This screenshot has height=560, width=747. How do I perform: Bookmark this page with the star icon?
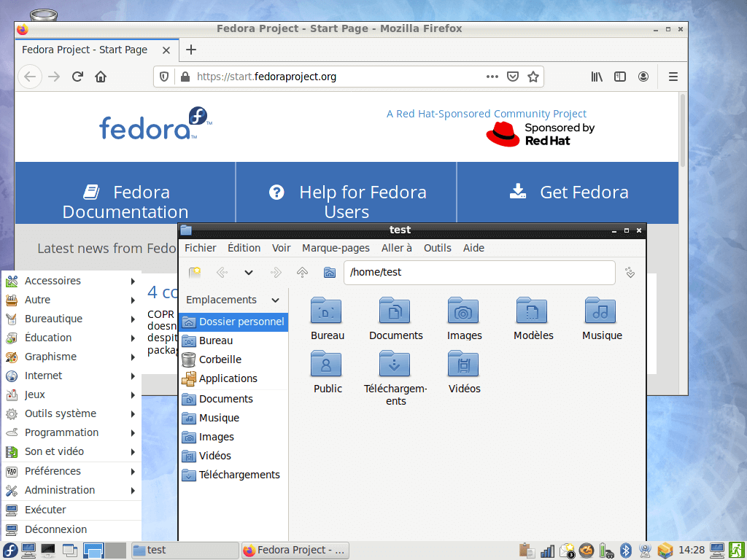533,77
